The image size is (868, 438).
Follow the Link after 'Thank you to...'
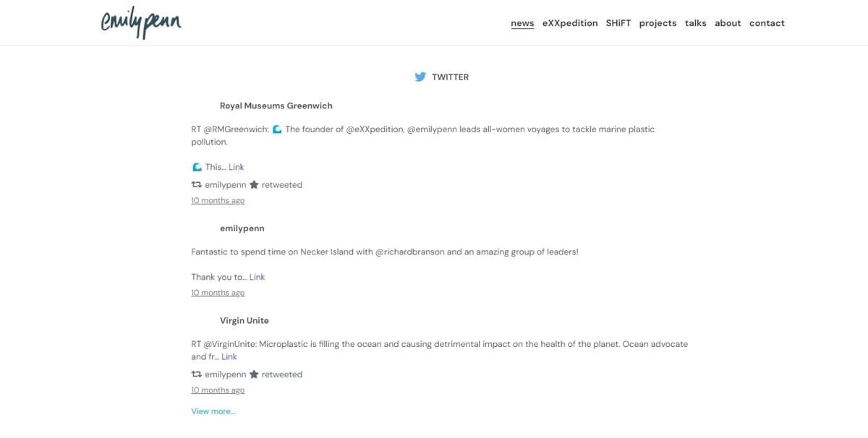click(x=258, y=277)
